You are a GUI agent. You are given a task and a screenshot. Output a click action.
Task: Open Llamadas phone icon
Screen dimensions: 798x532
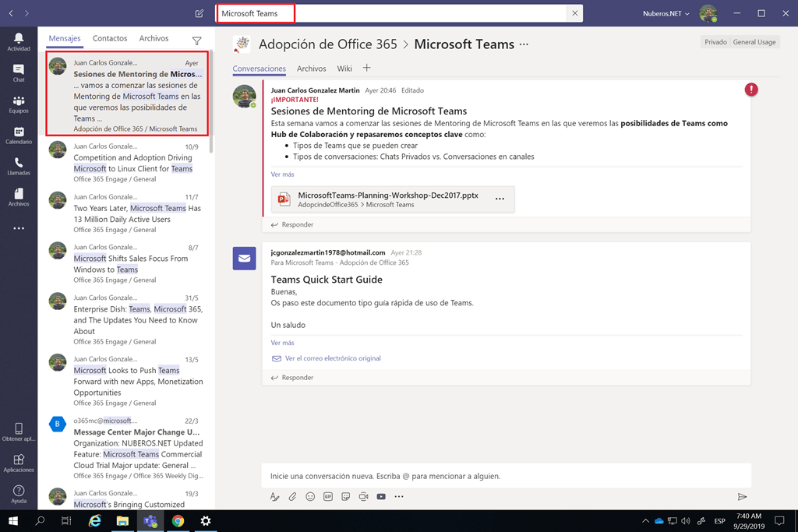coord(19,166)
